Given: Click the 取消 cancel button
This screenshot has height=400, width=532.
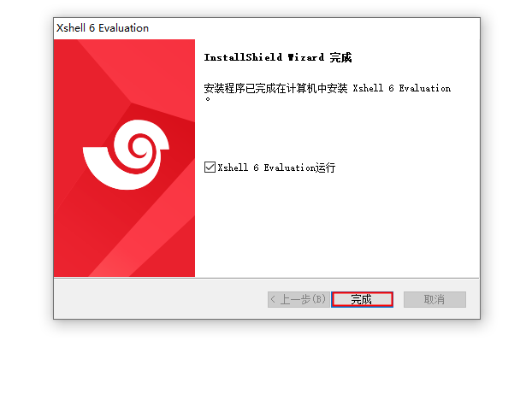Looking at the screenshot, I should [434, 299].
